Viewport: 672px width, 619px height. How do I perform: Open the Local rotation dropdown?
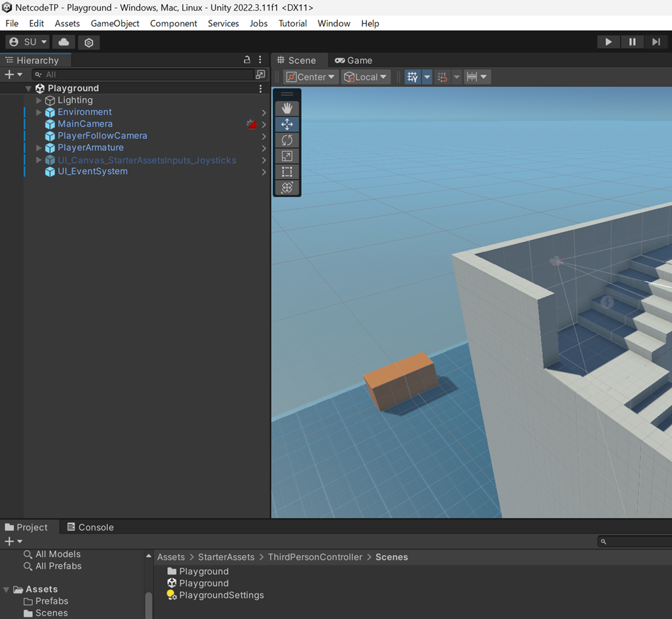pyautogui.click(x=366, y=77)
